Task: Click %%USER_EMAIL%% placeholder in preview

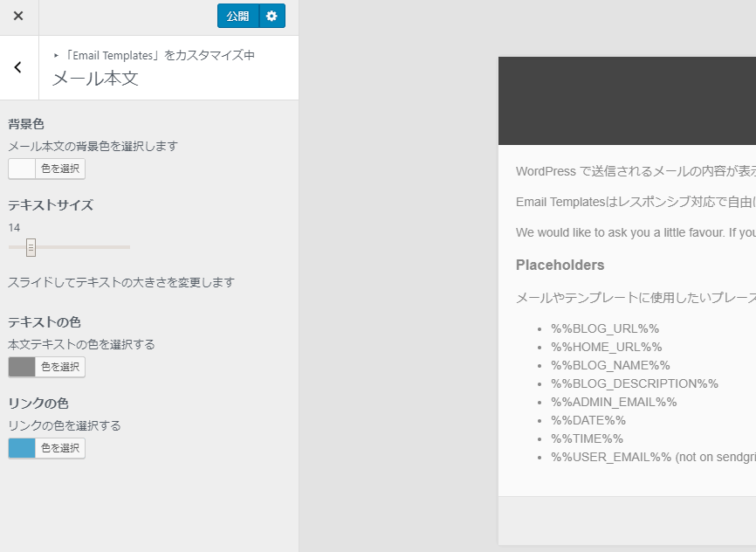Action: [611, 457]
